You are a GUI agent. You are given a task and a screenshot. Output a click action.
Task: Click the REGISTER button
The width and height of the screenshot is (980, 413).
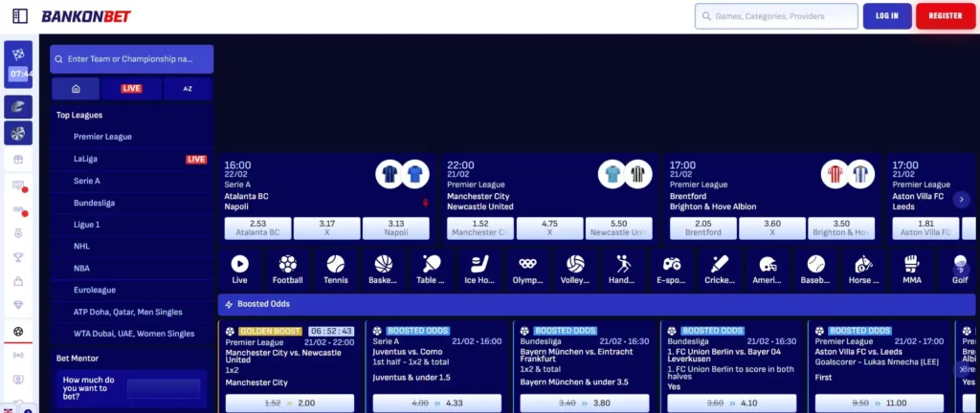[x=946, y=16]
